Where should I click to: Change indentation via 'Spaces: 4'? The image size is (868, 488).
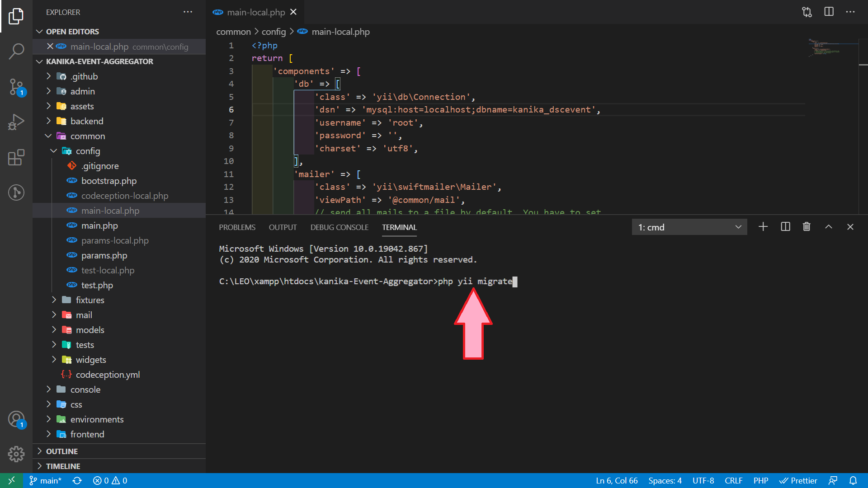pyautogui.click(x=665, y=481)
